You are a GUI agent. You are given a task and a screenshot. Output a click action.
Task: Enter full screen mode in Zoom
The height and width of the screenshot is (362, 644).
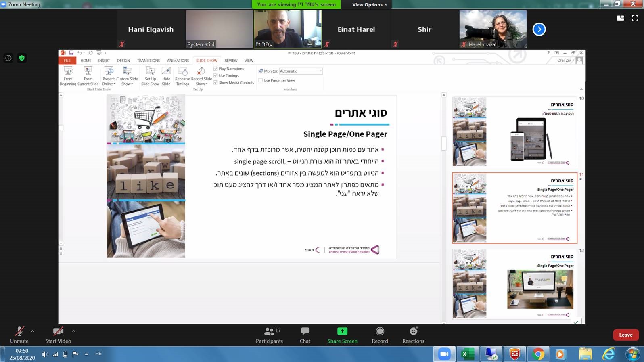coord(635,18)
